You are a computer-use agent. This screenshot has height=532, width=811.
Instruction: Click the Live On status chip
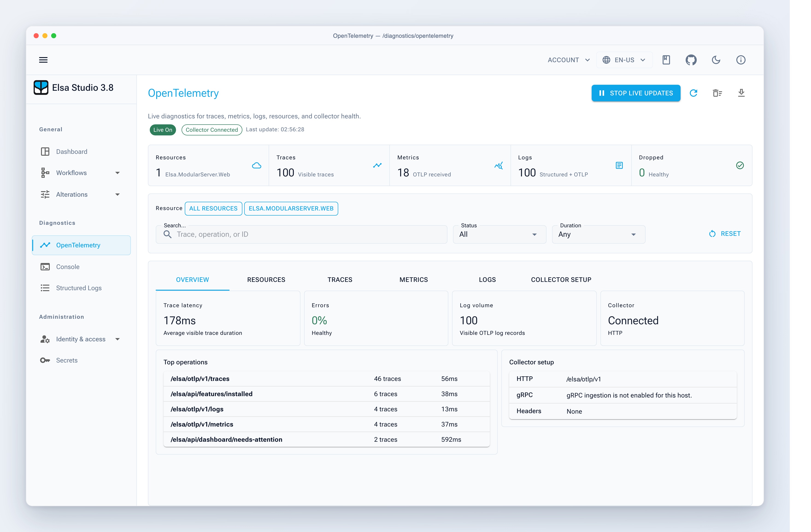coord(163,130)
